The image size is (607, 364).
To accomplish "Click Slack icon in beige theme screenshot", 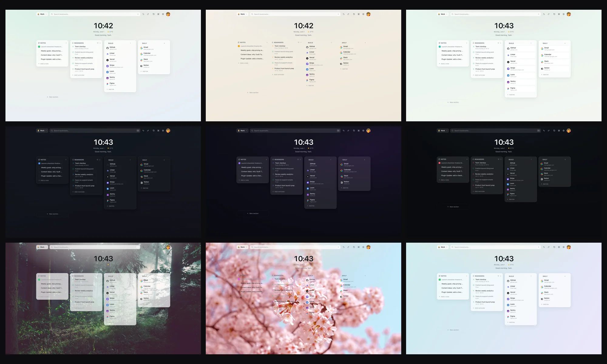I will pos(341,58).
